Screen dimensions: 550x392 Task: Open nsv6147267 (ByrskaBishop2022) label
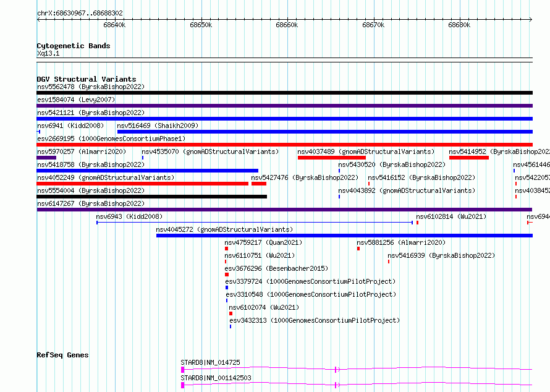[x=91, y=203]
